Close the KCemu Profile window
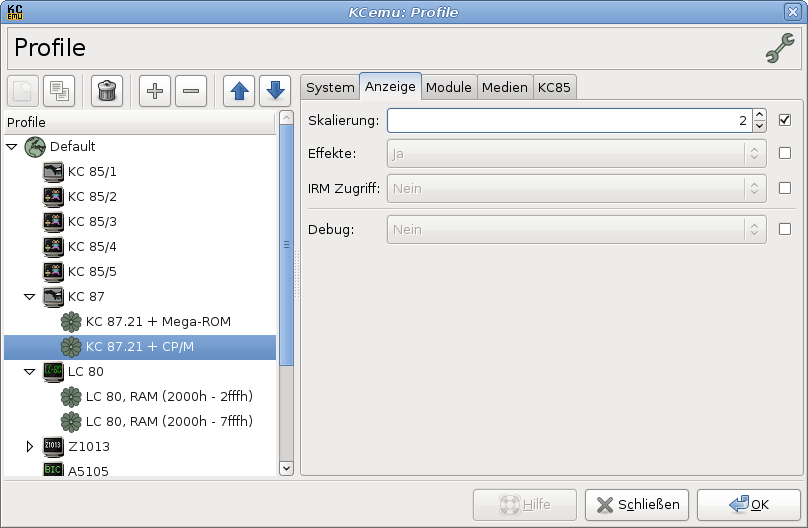 click(793, 12)
